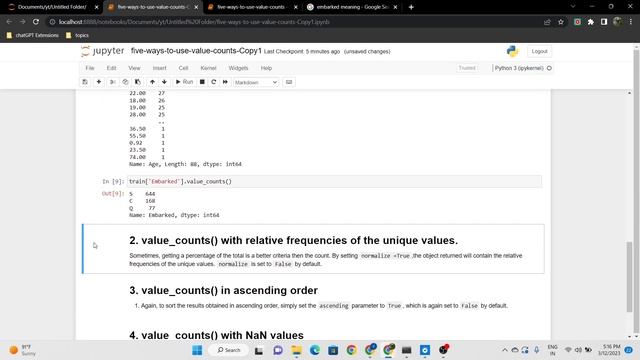Open a new browser tab
The height and width of the screenshot is (360, 640).
click(411, 7)
